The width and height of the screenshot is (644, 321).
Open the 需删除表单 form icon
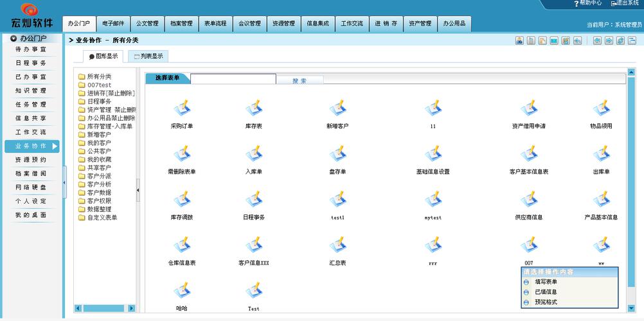(181, 154)
